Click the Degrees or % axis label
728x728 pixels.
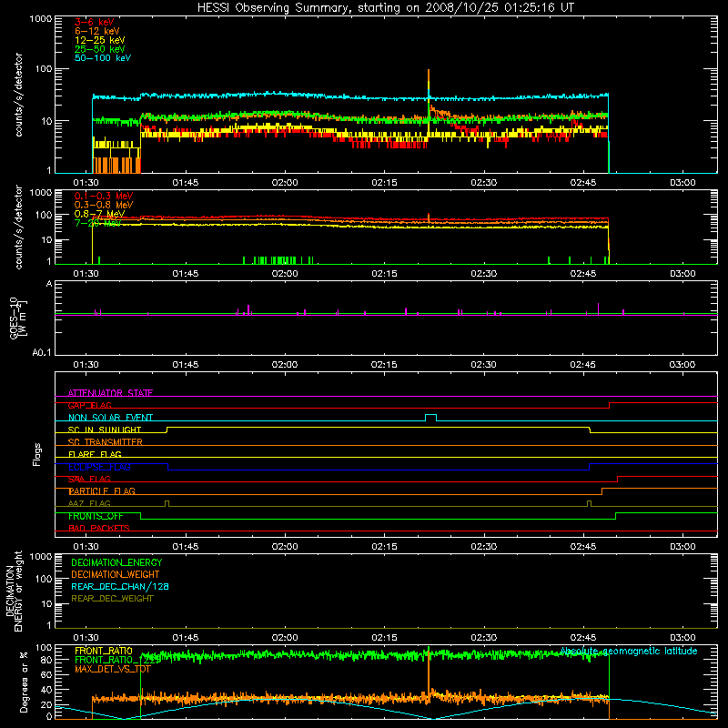click(24, 682)
